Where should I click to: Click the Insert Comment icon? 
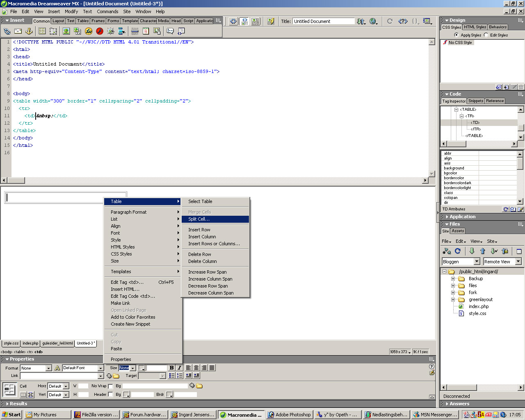pyautogui.click(x=170, y=31)
